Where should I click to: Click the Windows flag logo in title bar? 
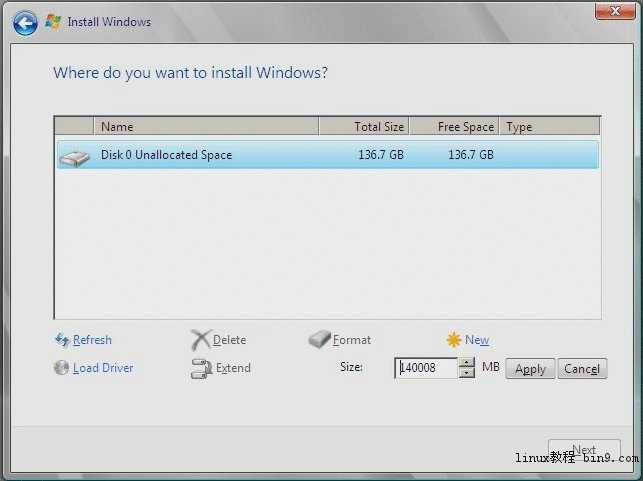point(53,22)
